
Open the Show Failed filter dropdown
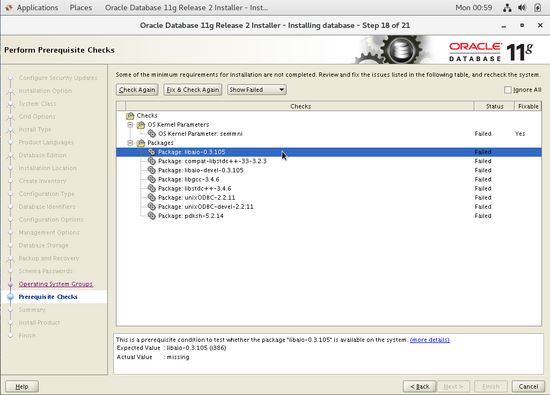pyautogui.click(x=257, y=90)
